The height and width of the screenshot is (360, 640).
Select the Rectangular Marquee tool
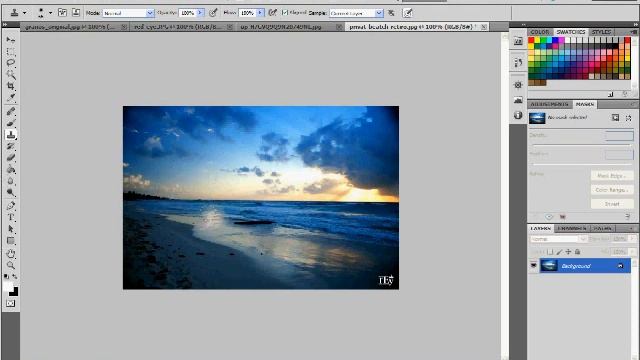click(11, 51)
